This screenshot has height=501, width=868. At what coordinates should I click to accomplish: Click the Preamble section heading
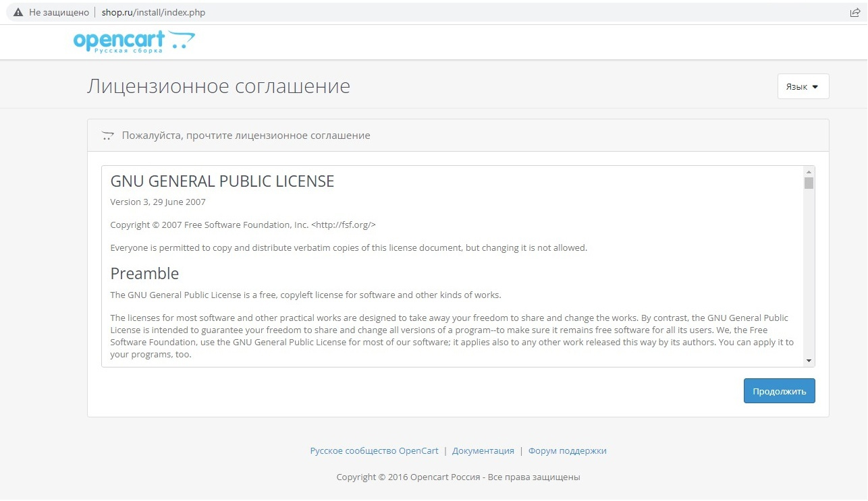pyautogui.click(x=144, y=273)
